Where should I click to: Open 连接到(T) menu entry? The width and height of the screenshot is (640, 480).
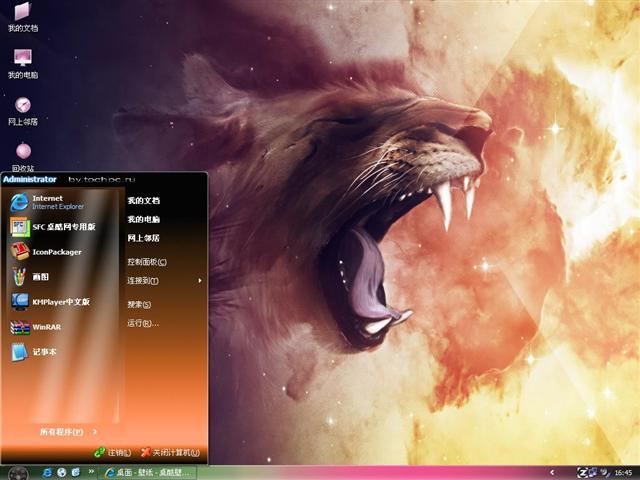click(143, 281)
